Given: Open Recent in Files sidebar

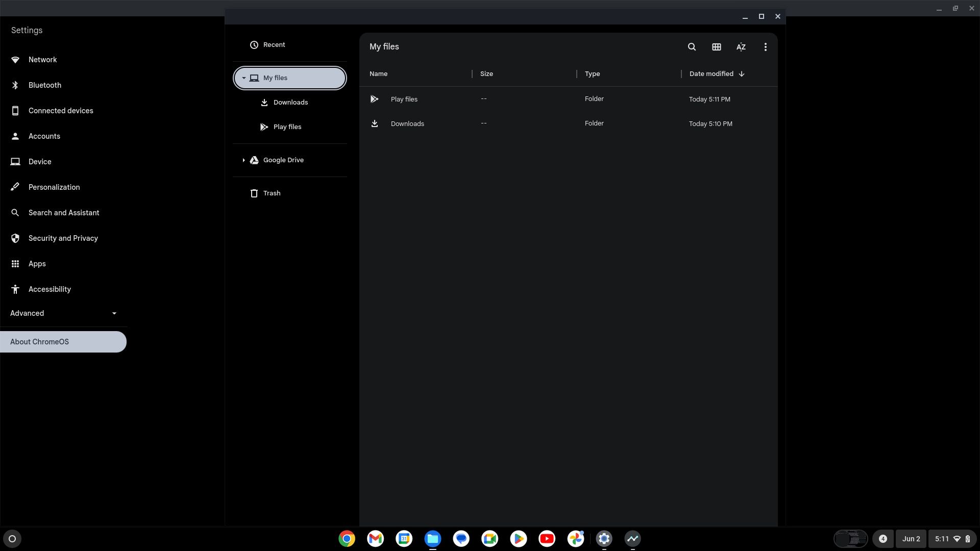Looking at the screenshot, I should click(290, 45).
